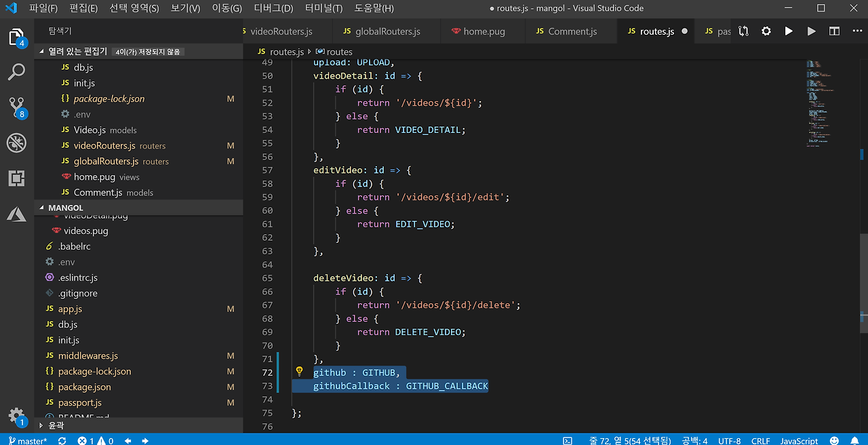
Task: Click the unsaved dot on routes.js tab
Action: tap(684, 31)
